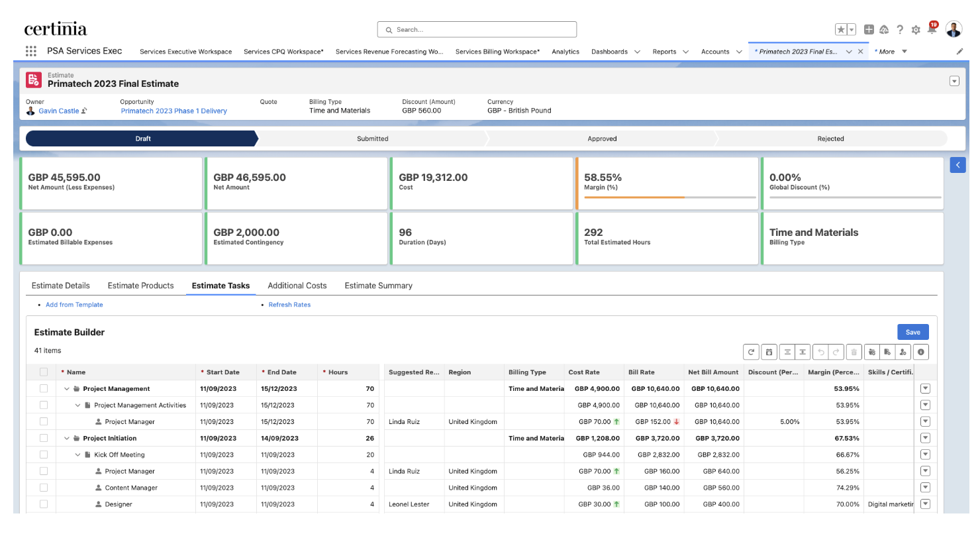Click the info icon in Estimate Builder toolbar
Screen dimensions: 980x538
[921, 352]
